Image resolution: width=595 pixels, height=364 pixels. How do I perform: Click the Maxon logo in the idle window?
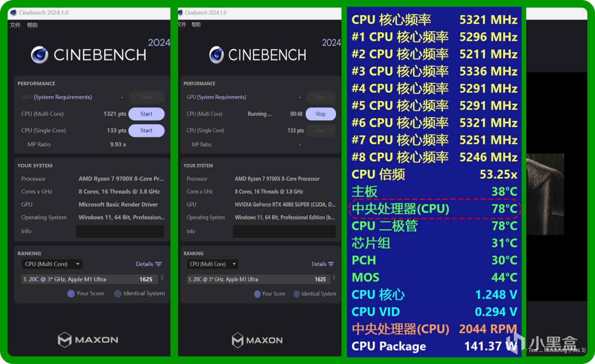click(x=88, y=340)
